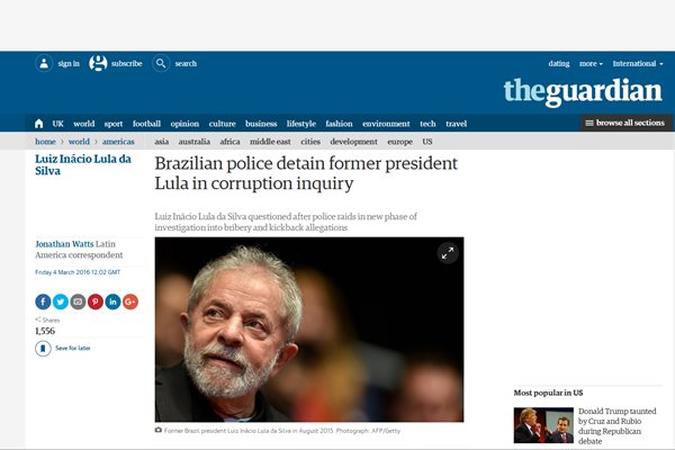The width and height of the screenshot is (675, 450).
Task: Open the International edition dropdown
Action: pos(638,64)
